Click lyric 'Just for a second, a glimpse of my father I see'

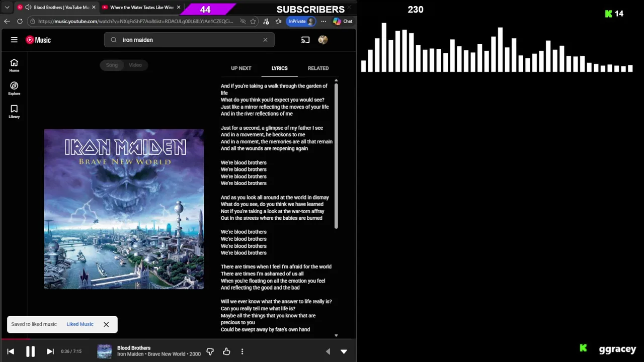(272, 128)
